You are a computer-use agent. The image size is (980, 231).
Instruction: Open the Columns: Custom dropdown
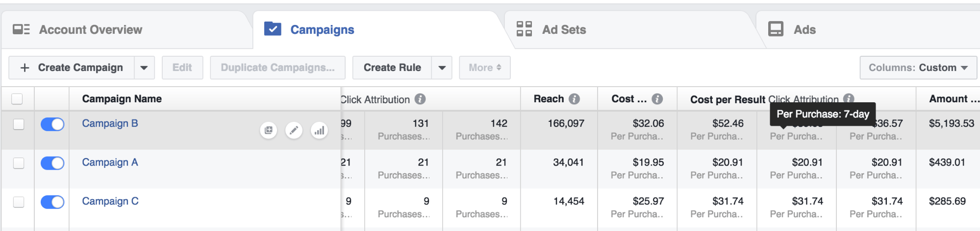point(918,68)
